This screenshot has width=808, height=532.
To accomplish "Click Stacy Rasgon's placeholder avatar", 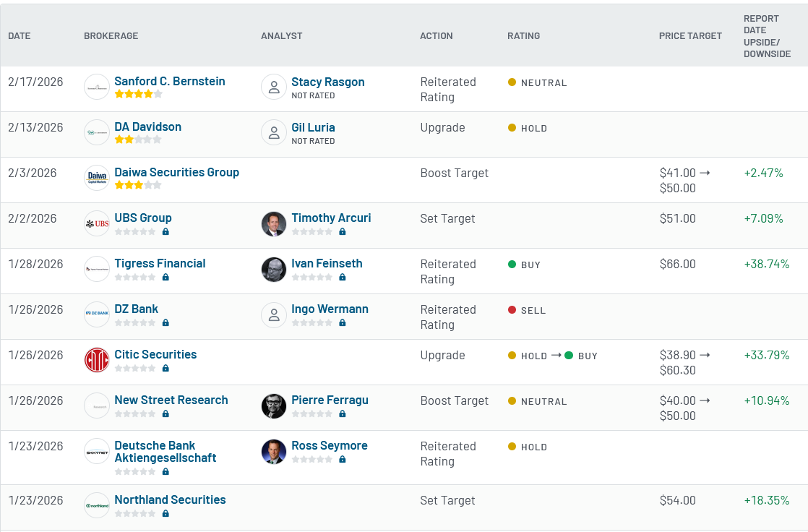I will point(274,87).
